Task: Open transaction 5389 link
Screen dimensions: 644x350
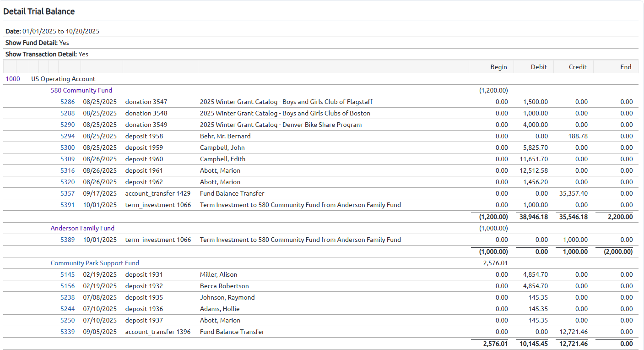Action: (67, 240)
